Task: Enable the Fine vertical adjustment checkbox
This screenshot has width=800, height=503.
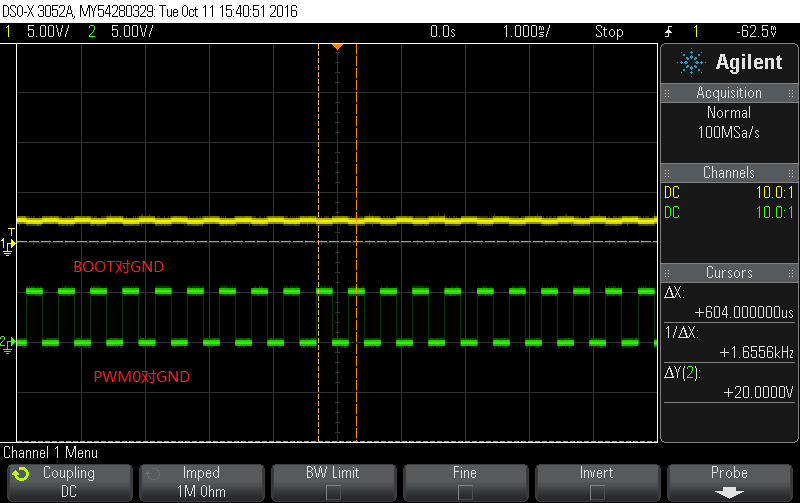Action: tap(465, 492)
